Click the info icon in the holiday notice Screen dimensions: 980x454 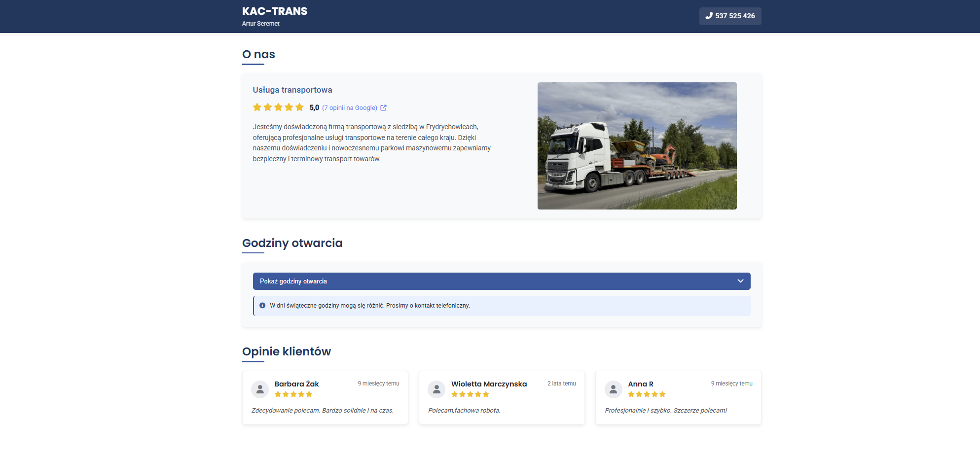[262, 306]
